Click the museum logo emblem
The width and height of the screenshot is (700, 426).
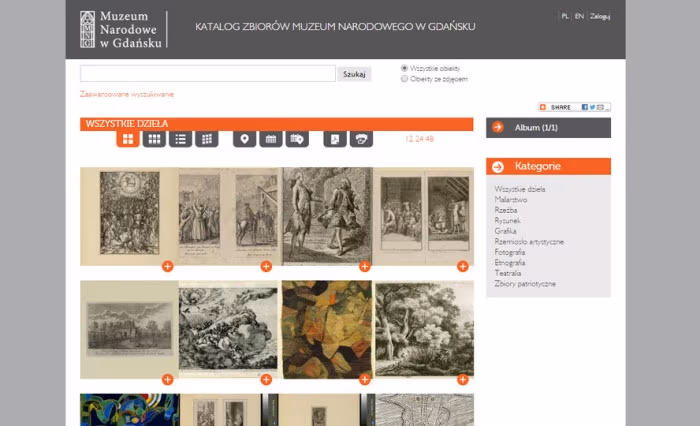coord(88,29)
